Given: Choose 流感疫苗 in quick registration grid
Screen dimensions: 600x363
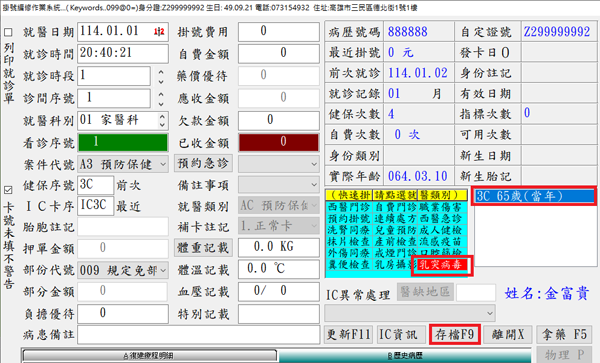Looking at the screenshot, I should tap(441, 241).
